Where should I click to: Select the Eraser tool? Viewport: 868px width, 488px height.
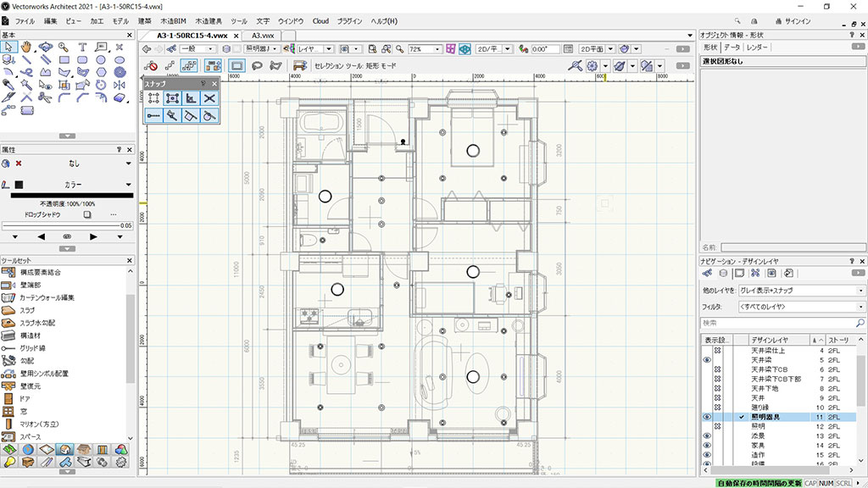[x=120, y=97]
